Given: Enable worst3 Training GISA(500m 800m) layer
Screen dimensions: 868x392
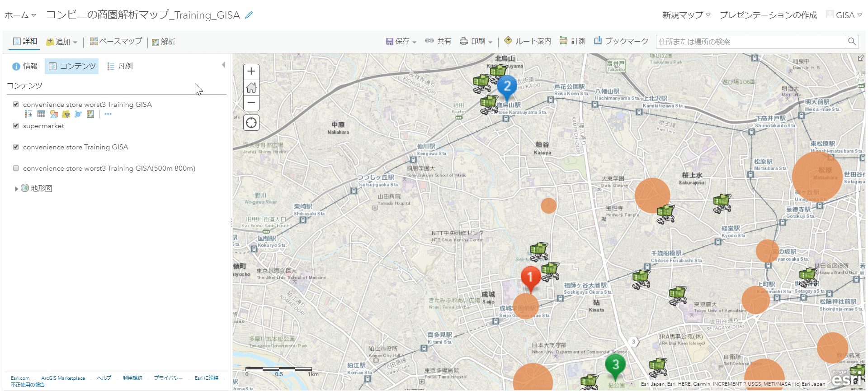Looking at the screenshot, I should pos(16,168).
